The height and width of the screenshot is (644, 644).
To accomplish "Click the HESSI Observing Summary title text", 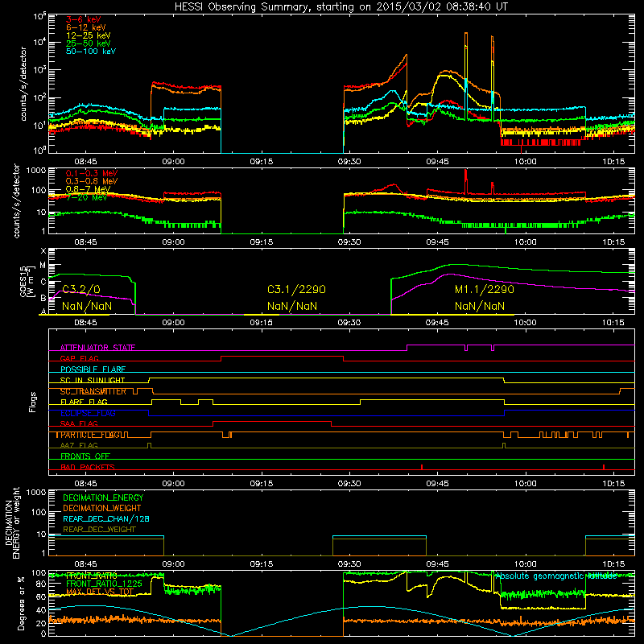I will point(341,7).
